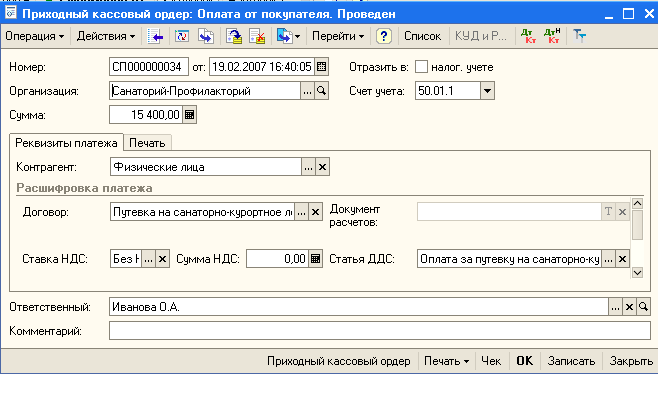Clear the Контрагент field with X button

(x=322, y=167)
